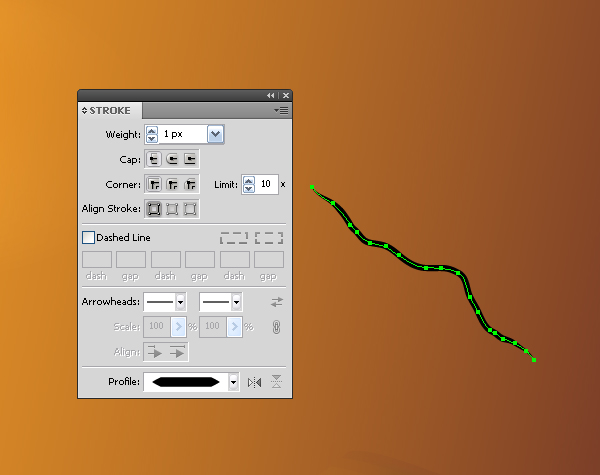
Task: Close the Stroke panel
Action: coord(286,95)
